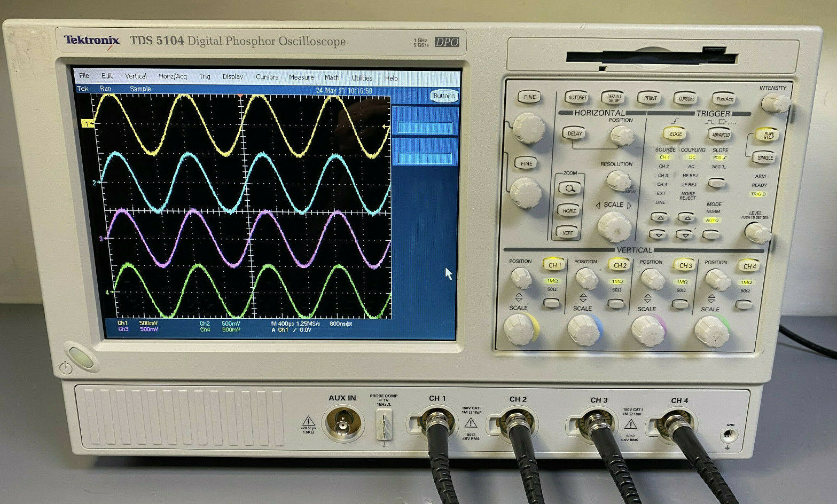837x504 pixels.
Task: Click the horizontal POSITION knob
Action: pyautogui.click(x=621, y=136)
